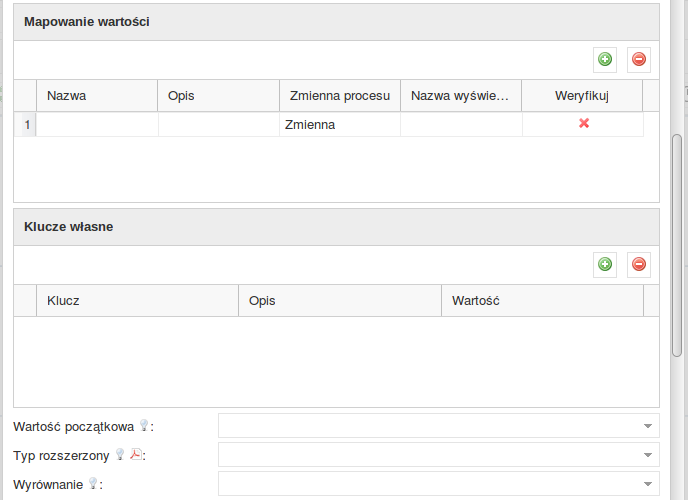
Task: Remove row using Mapowanie wartości minus icon
Action: [639, 60]
